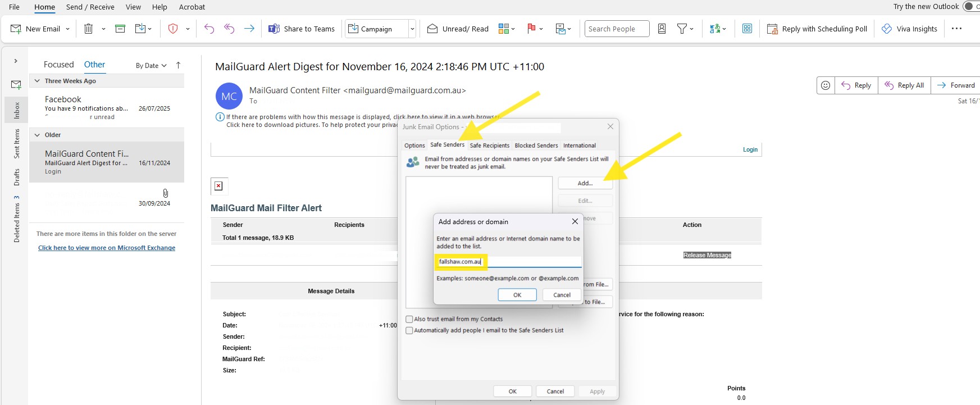Open the Inbox folder in left rail
The height and width of the screenshot is (405, 980).
(16, 110)
